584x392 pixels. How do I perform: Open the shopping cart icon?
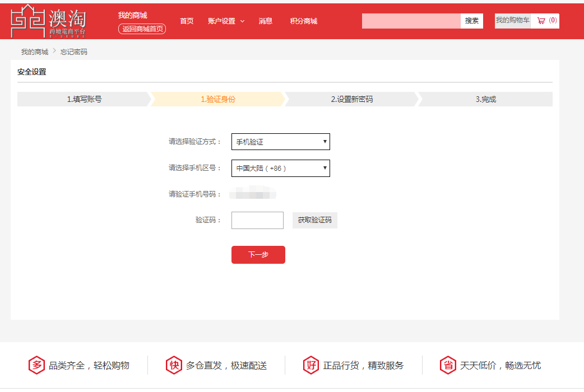point(541,21)
